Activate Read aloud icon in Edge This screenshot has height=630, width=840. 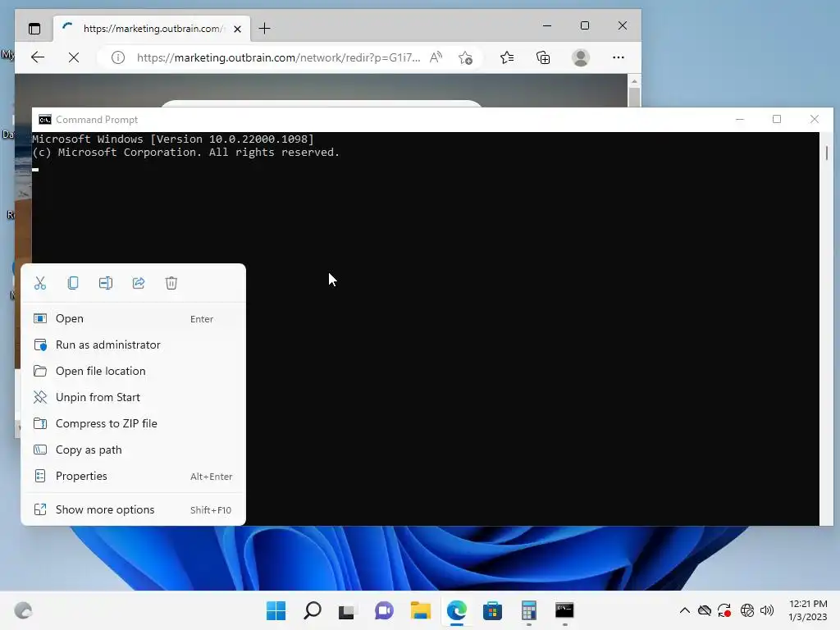(436, 57)
